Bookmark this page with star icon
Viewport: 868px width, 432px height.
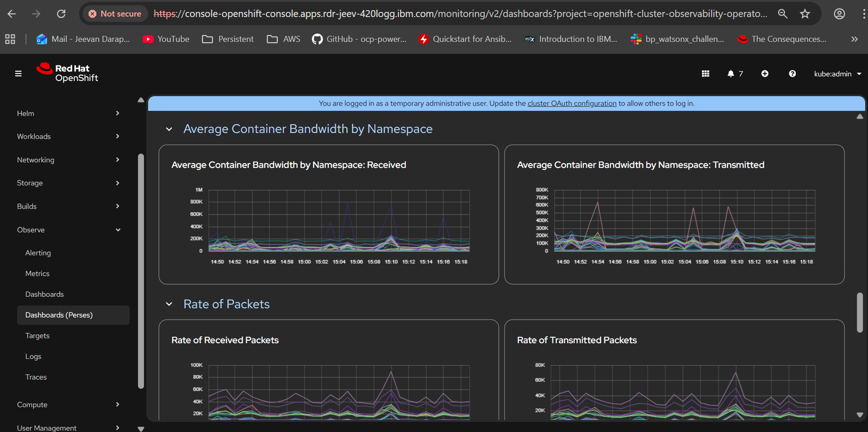pos(805,14)
